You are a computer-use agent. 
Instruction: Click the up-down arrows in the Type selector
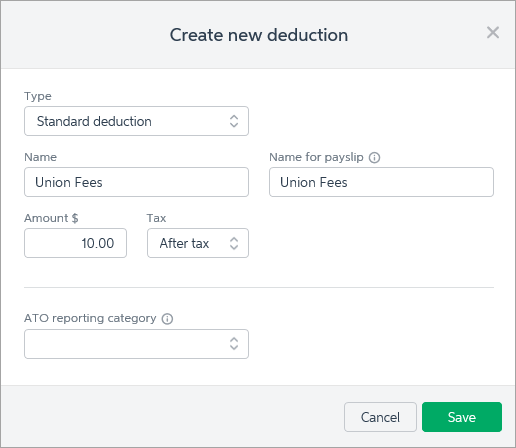pos(234,121)
